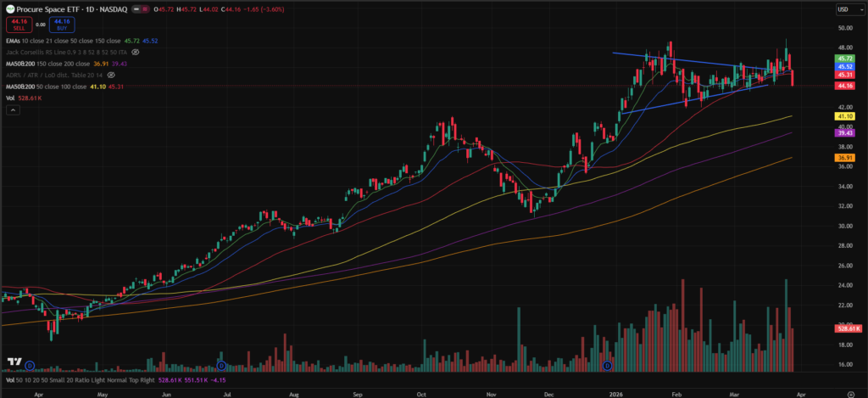
Task: Click the yellow 41.10 moving average price label
Action: (x=844, y=115)
